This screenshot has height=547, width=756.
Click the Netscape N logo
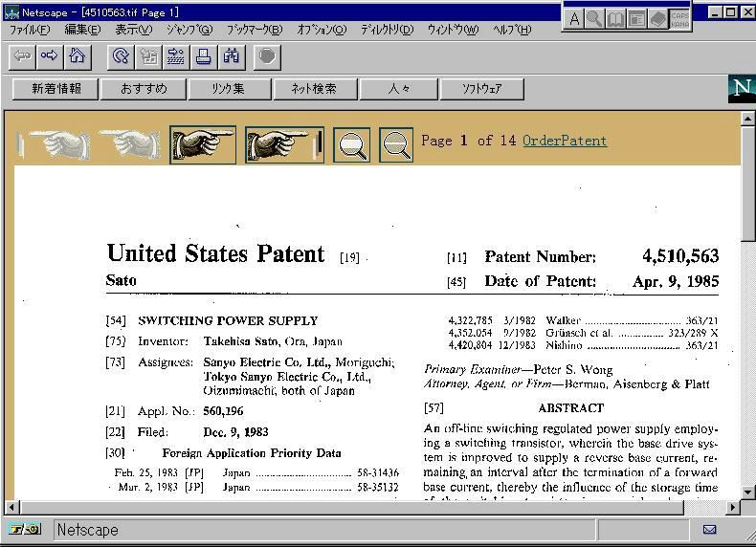coord(742,89)
